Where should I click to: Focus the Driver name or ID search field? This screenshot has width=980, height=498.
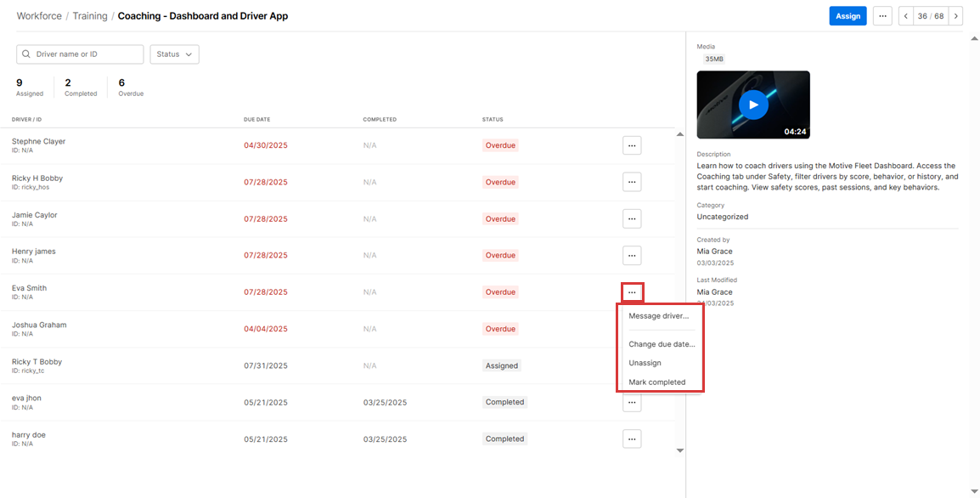[87, 54]
